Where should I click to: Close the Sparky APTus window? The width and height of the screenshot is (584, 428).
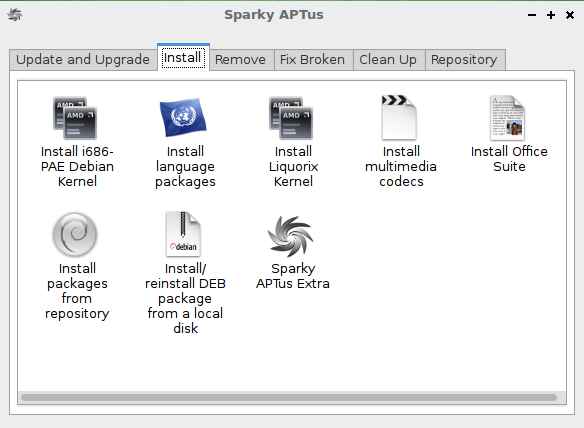pos(570,15)
